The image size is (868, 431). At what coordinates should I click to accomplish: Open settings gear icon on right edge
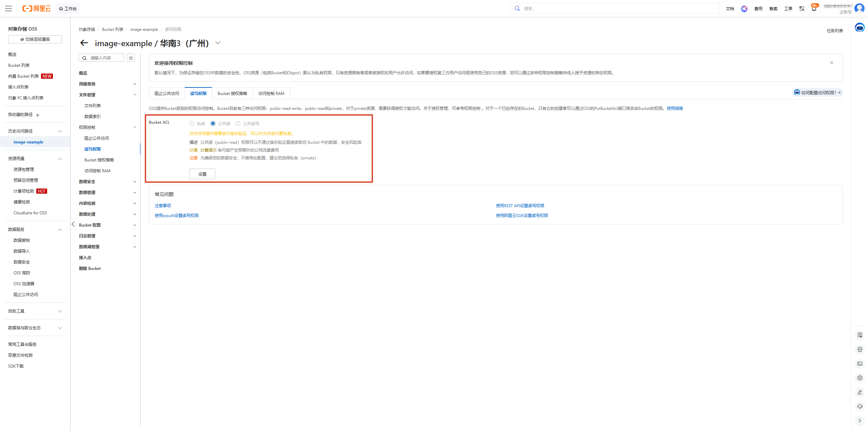860,377
